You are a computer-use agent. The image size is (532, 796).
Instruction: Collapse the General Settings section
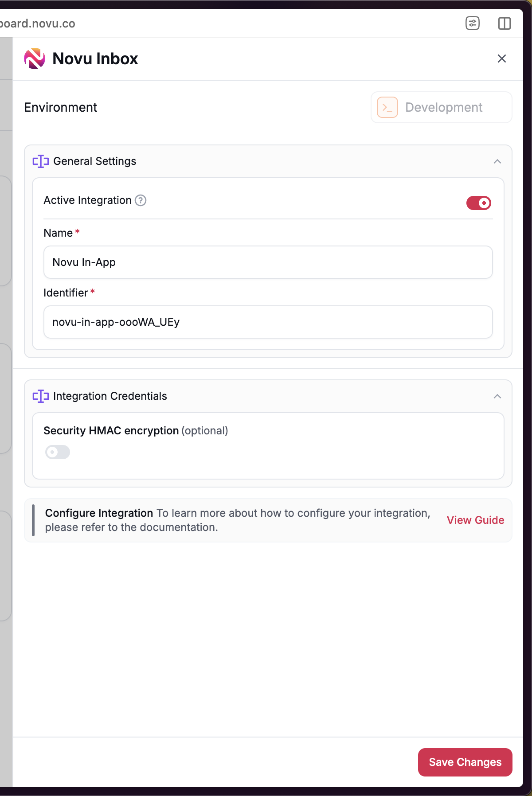tap(497, 161)
